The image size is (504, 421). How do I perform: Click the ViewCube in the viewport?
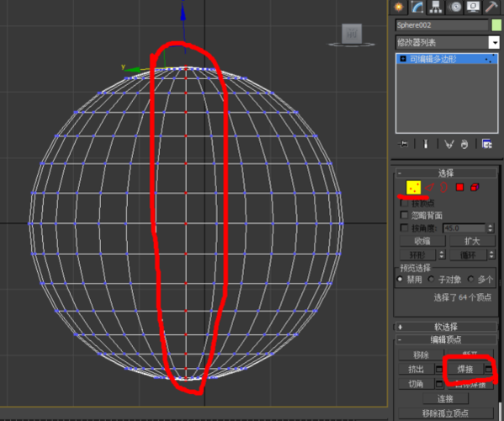[352, 34]
